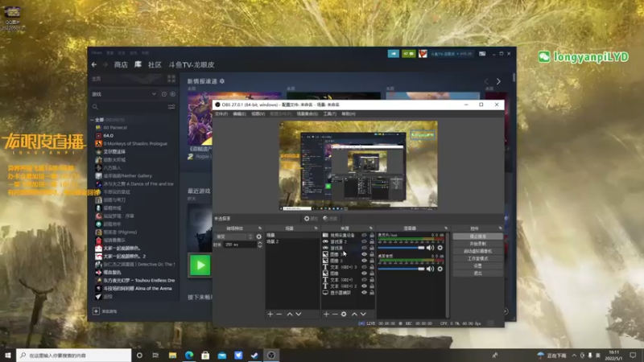
Task: Click the Steam library search magnifier icon
Action: [x=95, y=107]
